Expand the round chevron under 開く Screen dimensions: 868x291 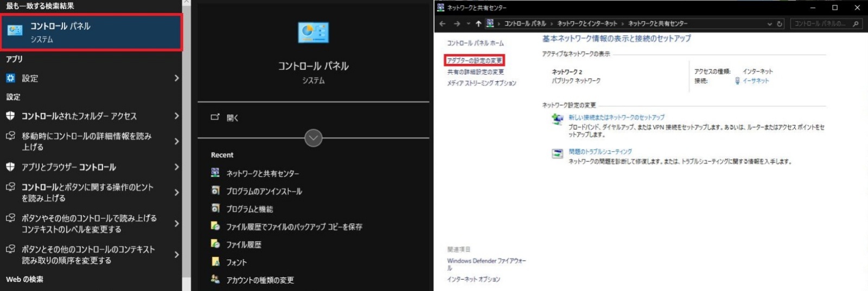(314, 138)
